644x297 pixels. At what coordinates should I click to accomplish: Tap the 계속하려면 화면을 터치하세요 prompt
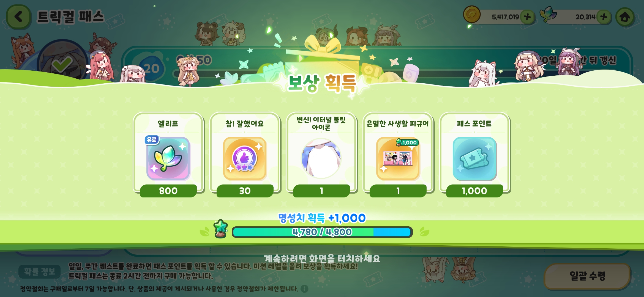coord(322,258)
